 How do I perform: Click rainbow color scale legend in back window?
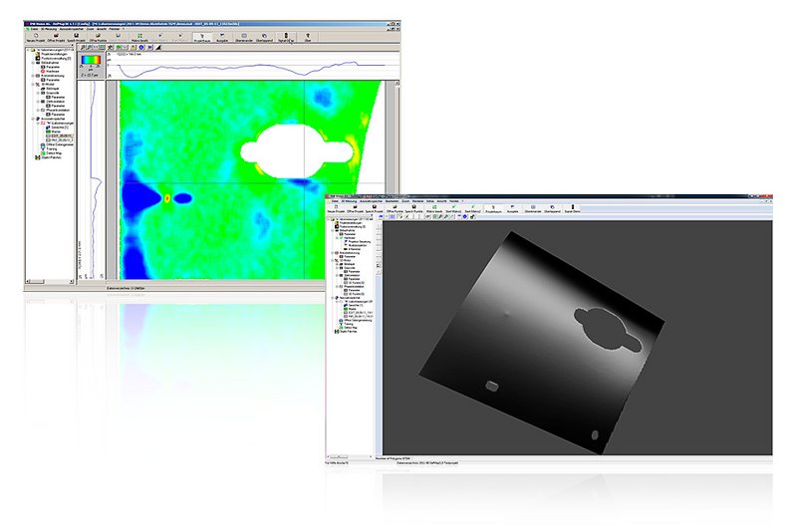(92, 60)
